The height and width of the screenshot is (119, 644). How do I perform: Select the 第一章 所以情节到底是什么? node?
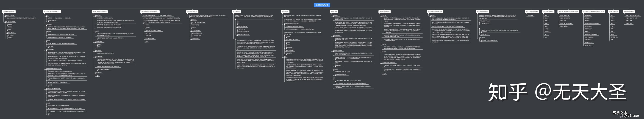[x=52, y=12]
